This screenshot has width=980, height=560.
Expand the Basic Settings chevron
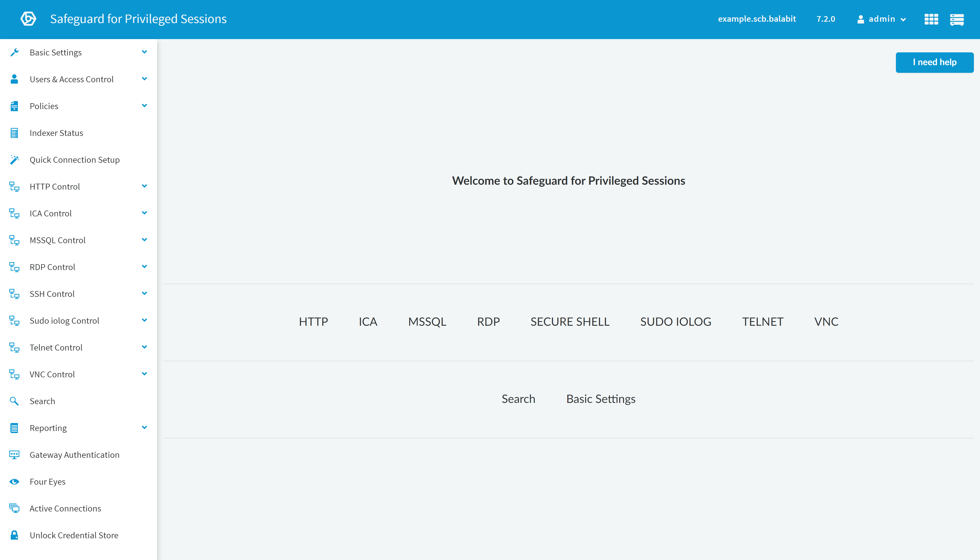pos(144,52)
